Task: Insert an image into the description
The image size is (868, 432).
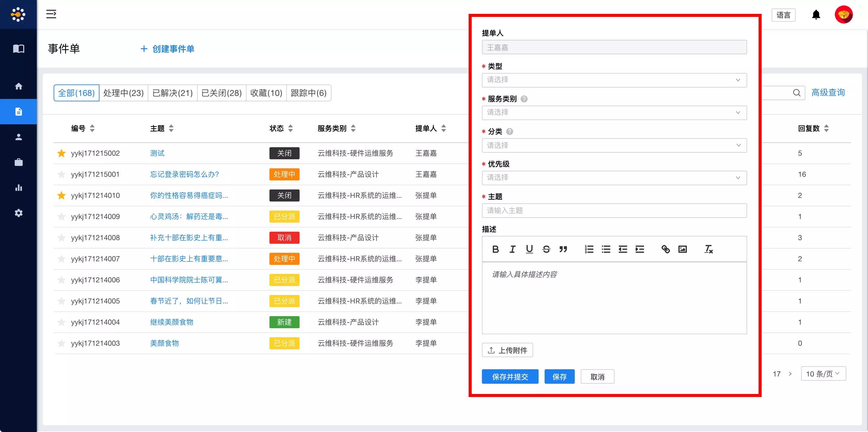Action: coord(682,249)
